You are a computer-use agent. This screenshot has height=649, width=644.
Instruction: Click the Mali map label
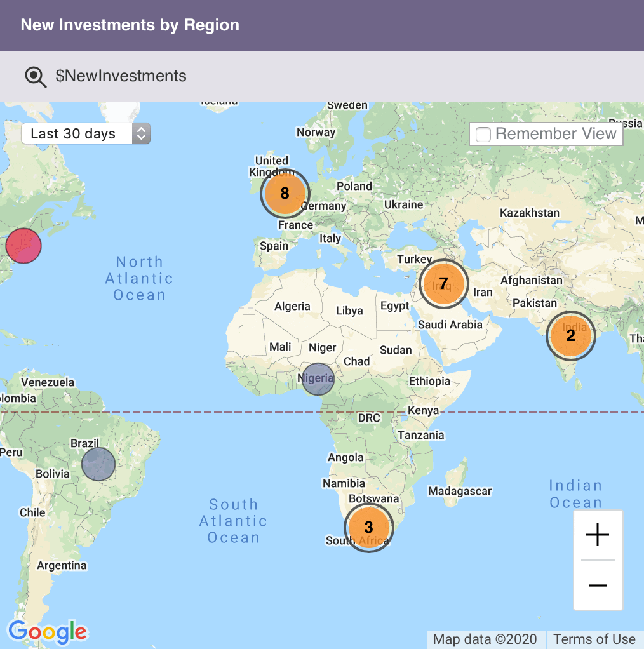(x=280, y=347)
